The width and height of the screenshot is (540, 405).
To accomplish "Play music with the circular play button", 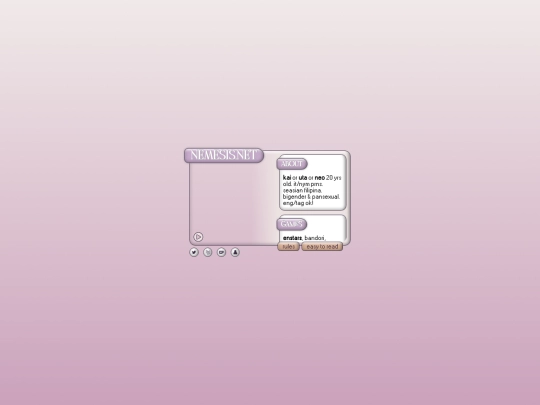I will pyautogui.click(x=198, y=237).
